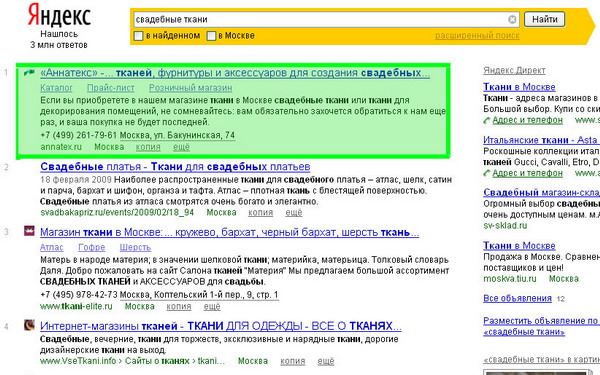Open the Каталог sitelink
600x375 pixels.
tap(56, 88)
